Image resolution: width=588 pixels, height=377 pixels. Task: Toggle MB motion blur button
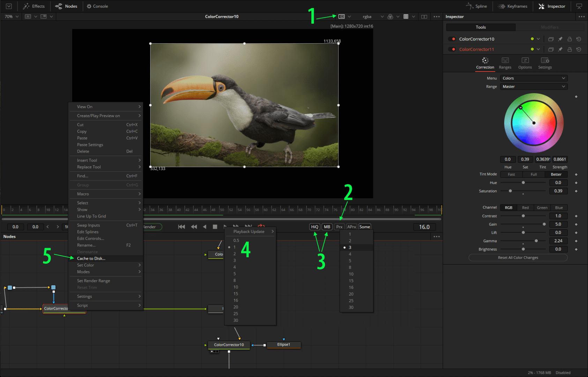click(327, 227)
